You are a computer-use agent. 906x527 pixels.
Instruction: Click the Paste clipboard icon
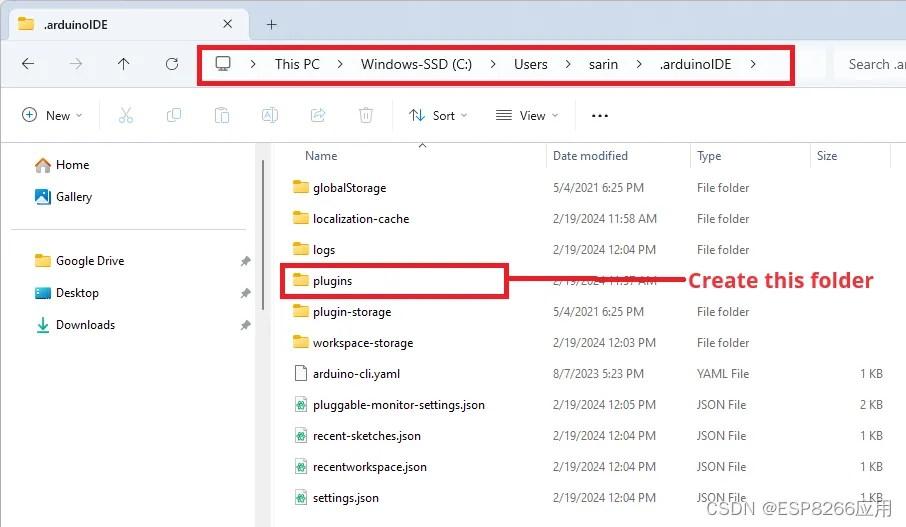pos(222,116)
